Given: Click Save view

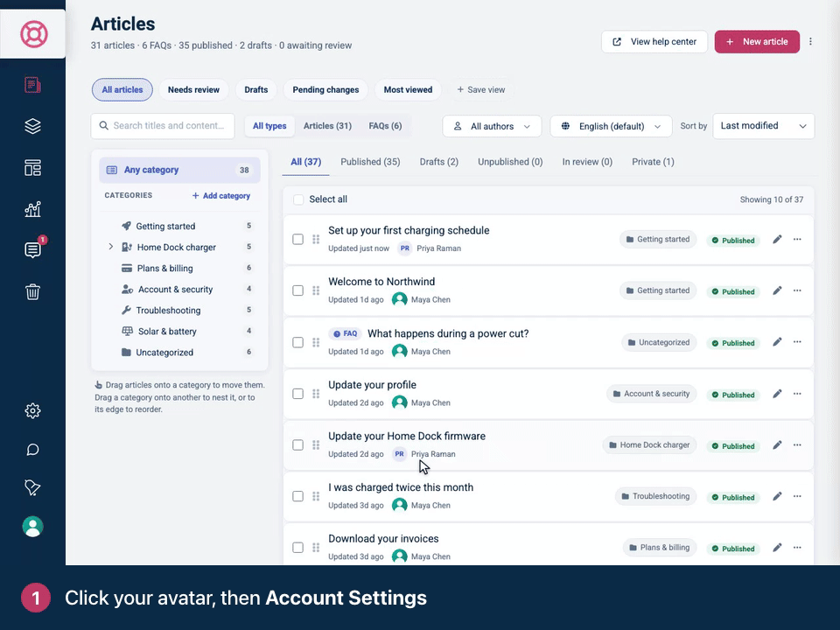Looking at the screenshot, I should (x=481, y=90).
